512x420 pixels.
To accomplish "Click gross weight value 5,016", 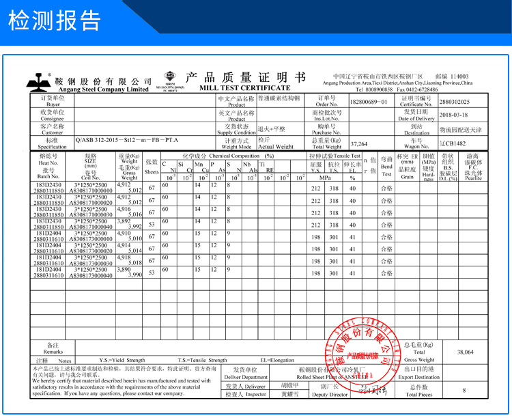I will [135, 214].
